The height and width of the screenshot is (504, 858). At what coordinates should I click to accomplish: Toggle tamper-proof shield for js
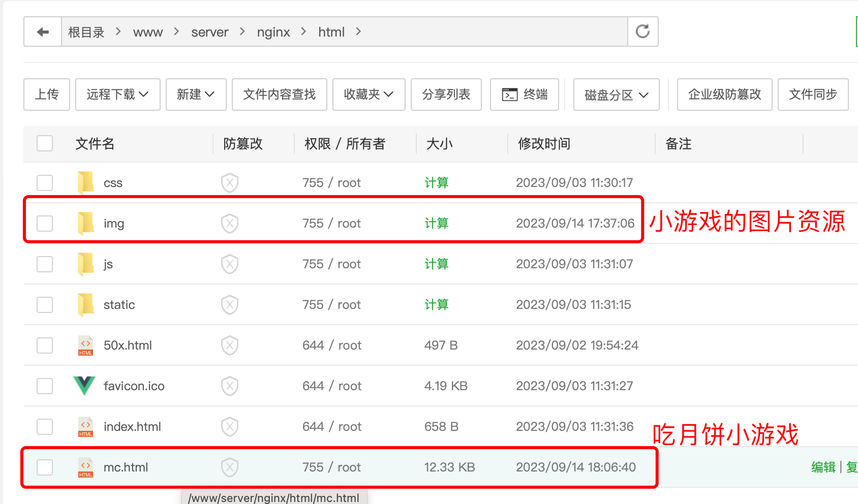pos(230,264)
